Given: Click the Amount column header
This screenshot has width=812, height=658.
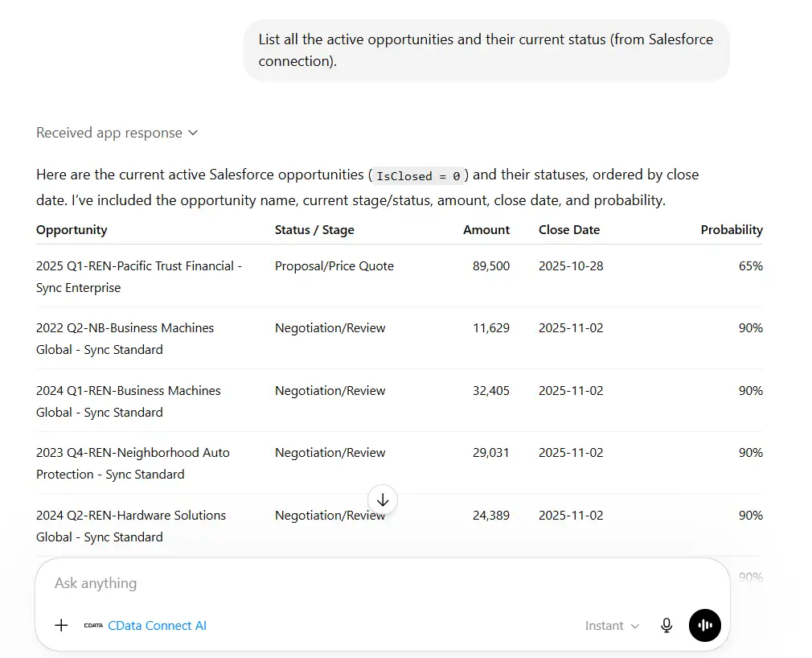Looking at the screenshot, I should [x=486, y=230].
